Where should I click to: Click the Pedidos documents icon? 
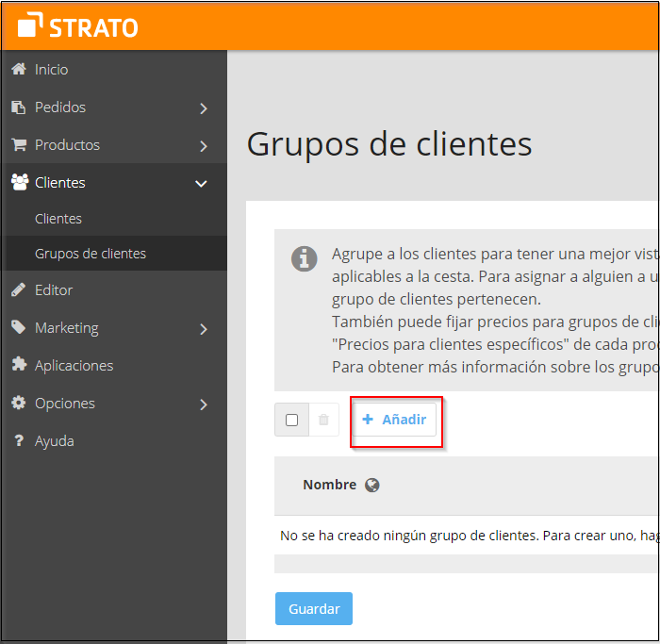18,107
